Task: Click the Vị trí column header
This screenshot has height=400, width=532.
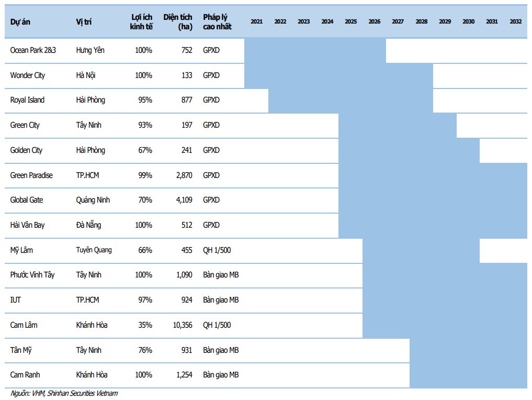Action: click(x=84, y=22)
